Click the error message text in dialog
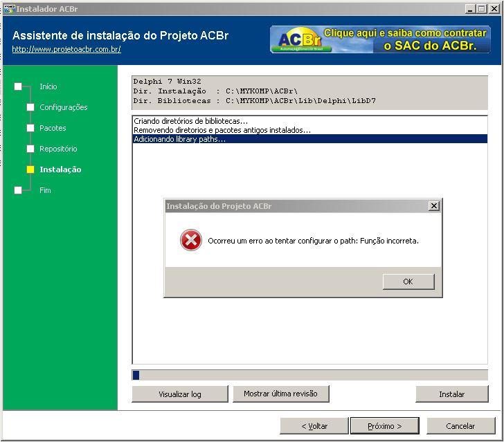The height and width of the screenshot is (442, 504). pyautogui.click(x=314, y=241)
